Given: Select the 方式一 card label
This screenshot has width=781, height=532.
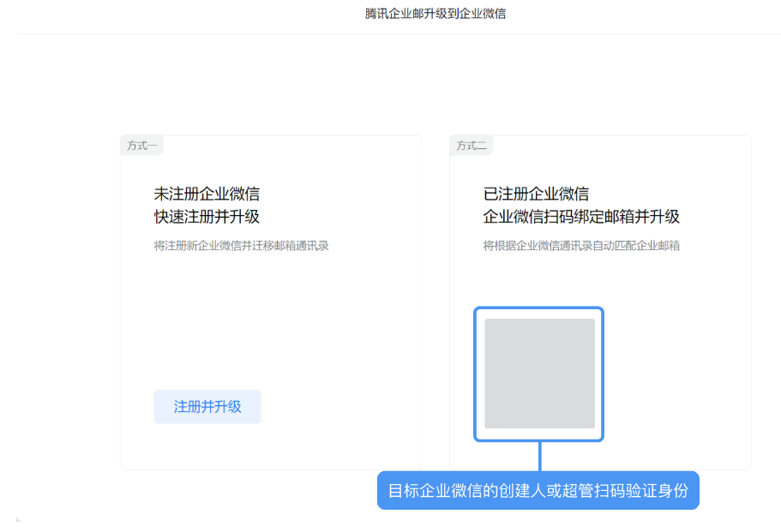Looking at the screenshot, I should pyautogui.click(x=141, y=145).
